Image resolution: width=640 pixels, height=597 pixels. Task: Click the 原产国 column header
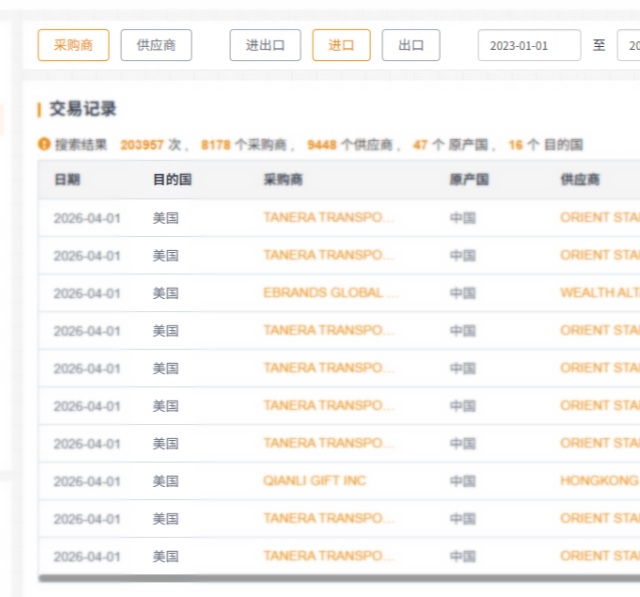tap(469, 179)
